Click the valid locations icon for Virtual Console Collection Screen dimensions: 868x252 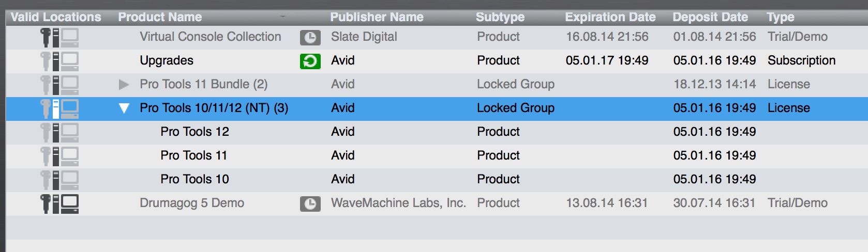(x=59, y=37)
